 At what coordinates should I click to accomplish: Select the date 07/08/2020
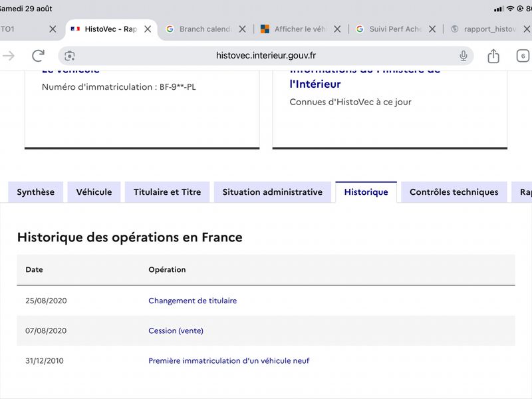46,331
